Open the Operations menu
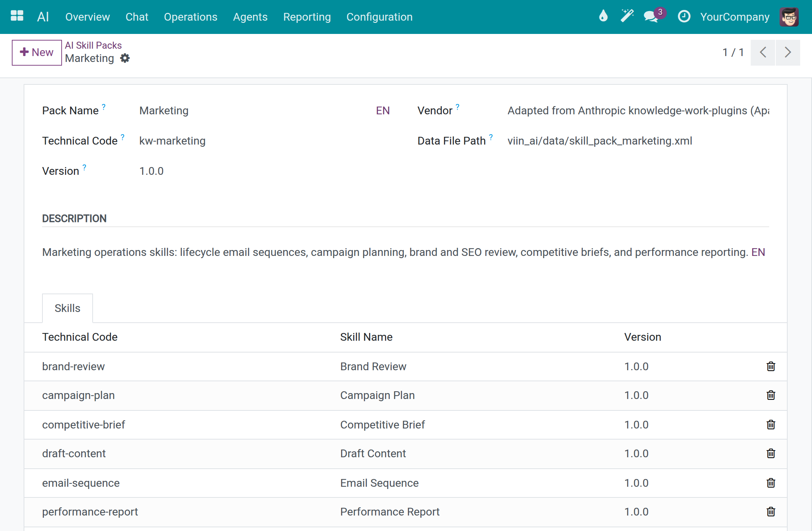The height and width of the screenshot is (531, 812). (190, 17)
